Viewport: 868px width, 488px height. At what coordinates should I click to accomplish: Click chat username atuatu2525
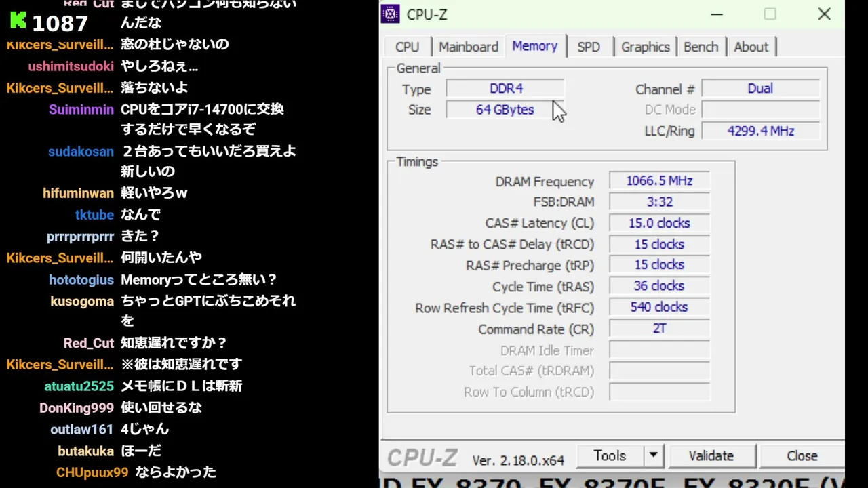79,386
